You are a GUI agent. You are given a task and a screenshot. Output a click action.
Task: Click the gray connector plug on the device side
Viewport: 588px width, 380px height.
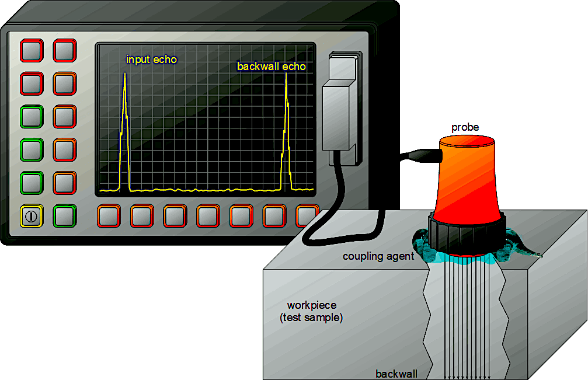pyautogui.click(x=342, y=114)
